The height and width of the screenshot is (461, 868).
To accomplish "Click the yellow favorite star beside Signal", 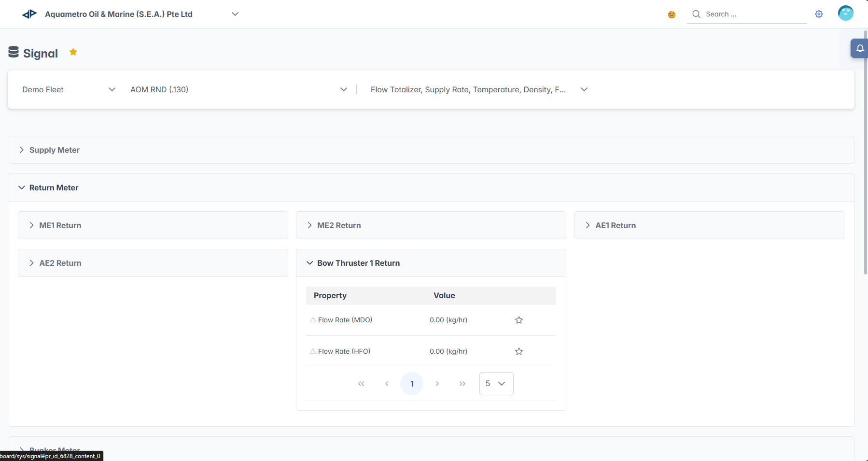I will [73, 52].
